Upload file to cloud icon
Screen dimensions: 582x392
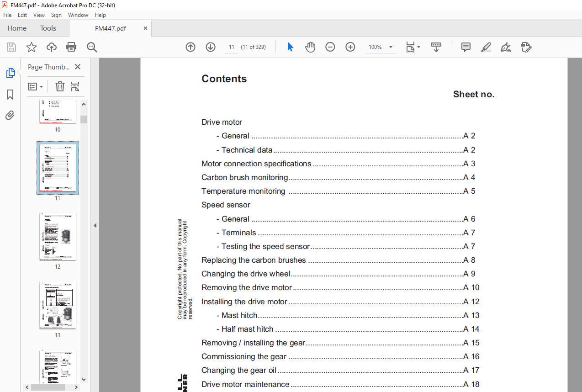point(52,47)
